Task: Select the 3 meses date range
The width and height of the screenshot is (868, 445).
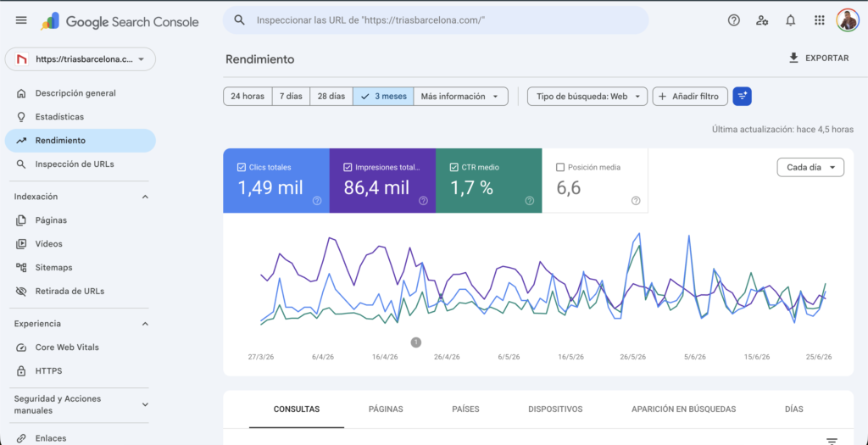Action: pos(383,97)
